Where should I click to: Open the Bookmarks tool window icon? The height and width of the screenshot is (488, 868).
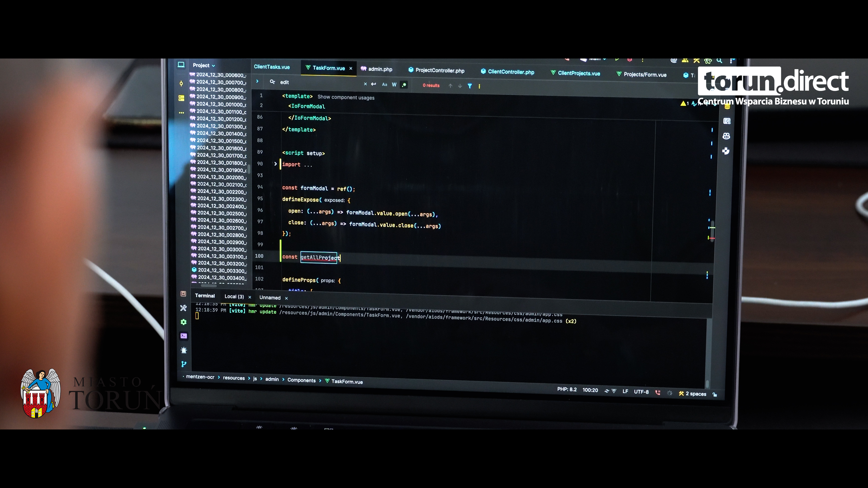(183, 294)
